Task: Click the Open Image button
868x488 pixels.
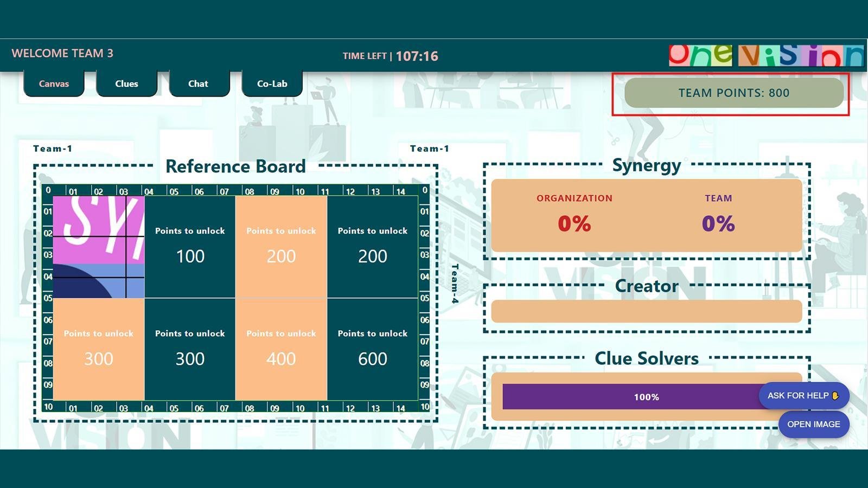Action: click(x=813, y=424)
